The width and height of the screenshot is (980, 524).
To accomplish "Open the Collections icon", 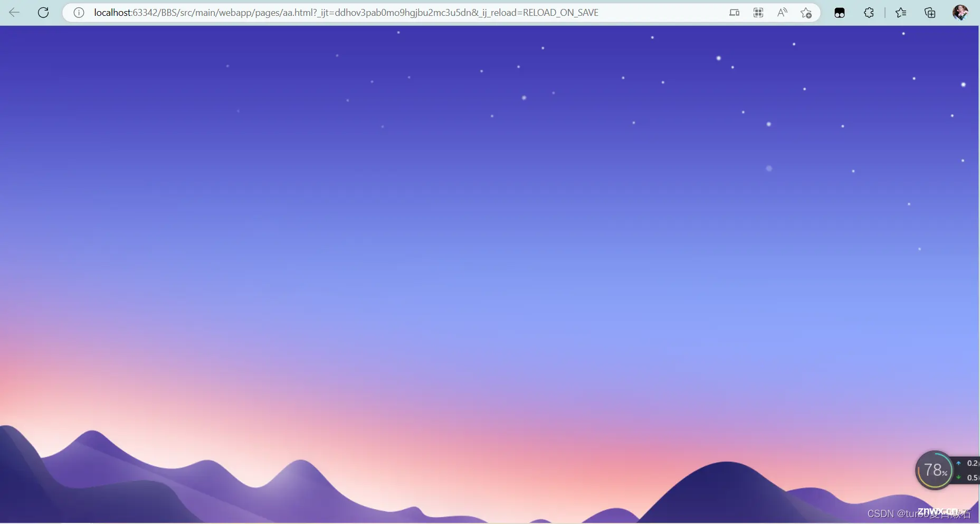I will pyautogui.click(x=930, y=13).
